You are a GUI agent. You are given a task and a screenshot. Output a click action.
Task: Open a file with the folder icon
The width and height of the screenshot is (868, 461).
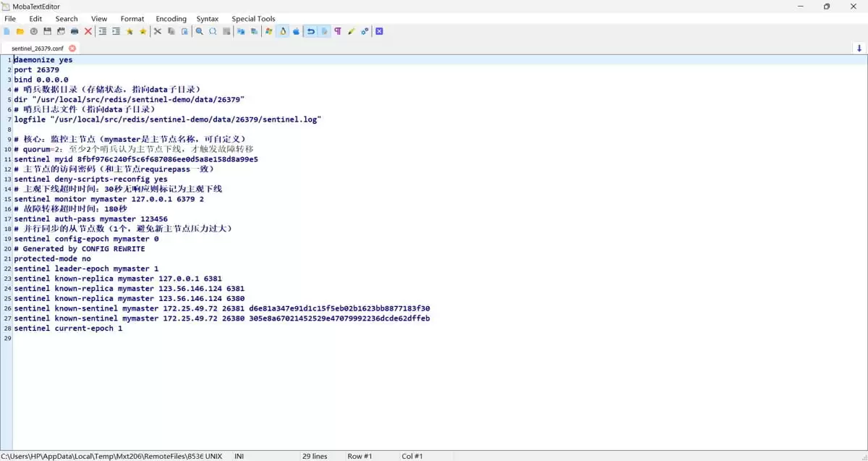(x=20, y=31)
